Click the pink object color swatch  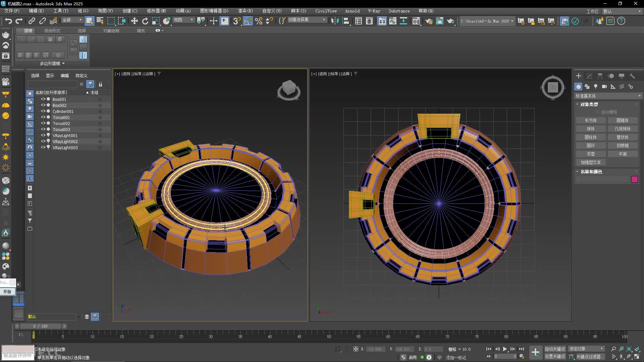coord(635,179)
